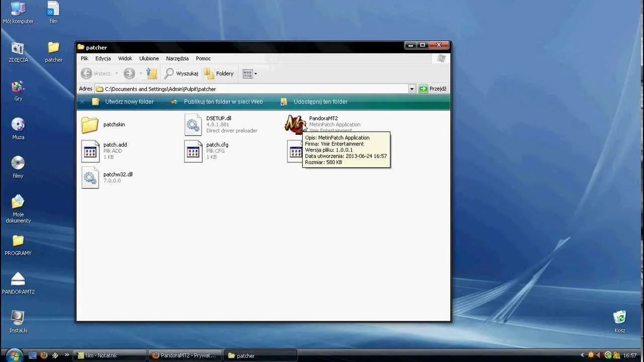Open the Narzędzia menu
This screenshot has height=362, width=644.
point(178,58)
